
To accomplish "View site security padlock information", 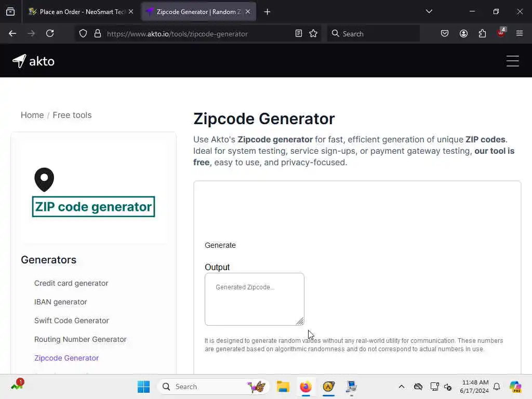I will point(98,34).
